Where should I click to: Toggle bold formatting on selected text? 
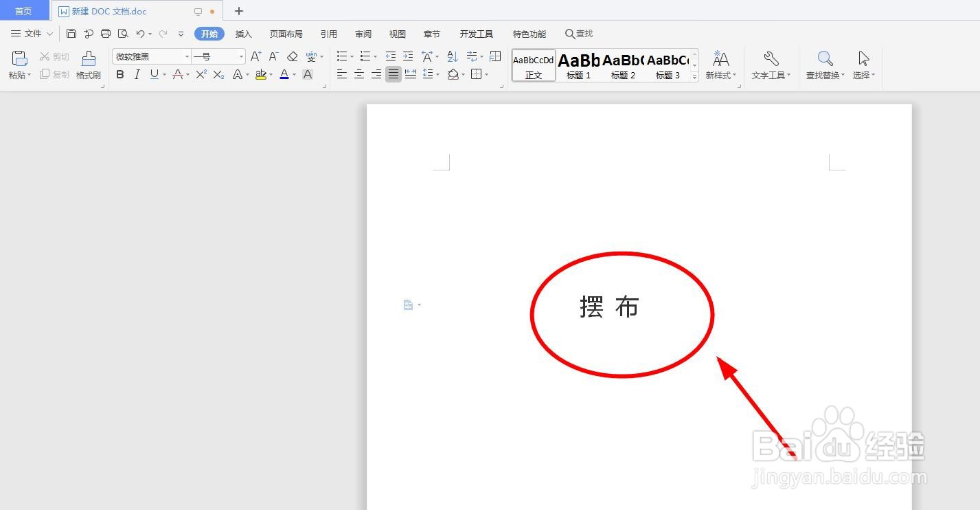pos(119,74)
